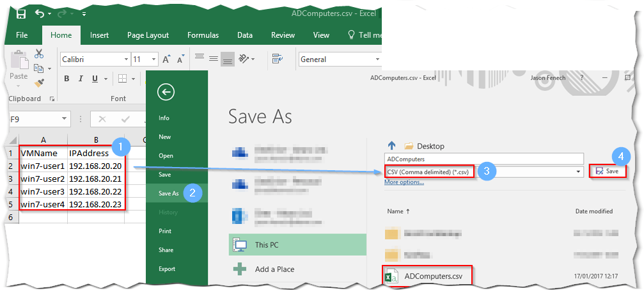Open the Clipboard dialog launcher
Viewport: 644px width, 295px height.
point(52,99)
